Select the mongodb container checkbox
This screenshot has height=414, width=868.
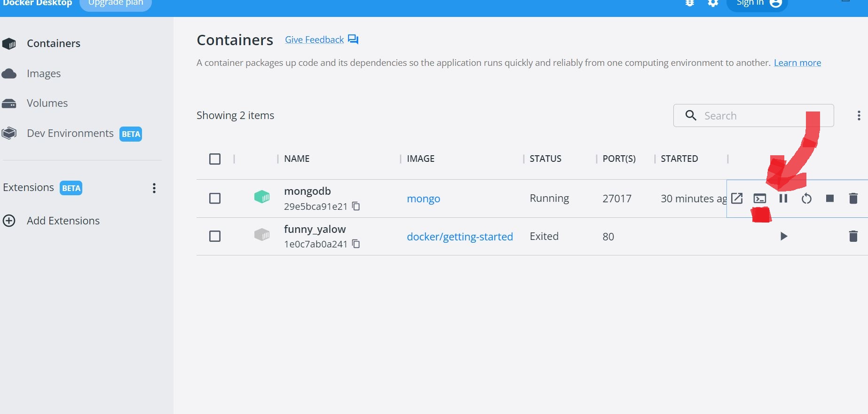tap(215, 199)
